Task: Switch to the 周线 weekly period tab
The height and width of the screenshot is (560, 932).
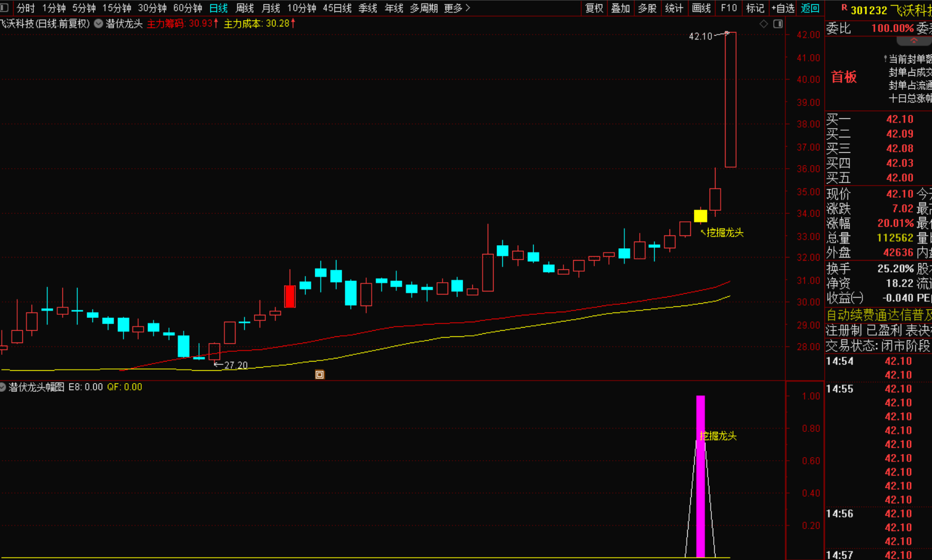Action: pyautogui.click(x=245, y=8)
